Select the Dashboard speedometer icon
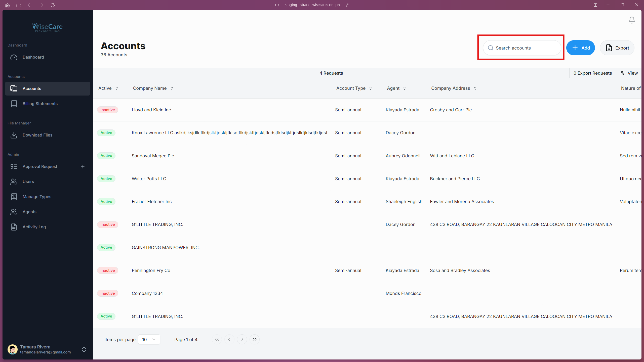This screenshot has height=362, width=644. pos(14,57)
